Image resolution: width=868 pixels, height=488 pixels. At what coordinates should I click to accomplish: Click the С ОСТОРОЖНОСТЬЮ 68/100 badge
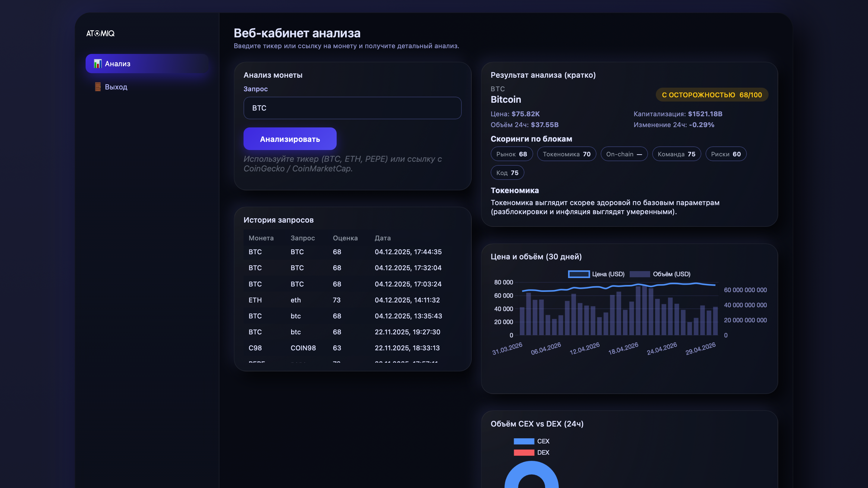click(712, 95)
